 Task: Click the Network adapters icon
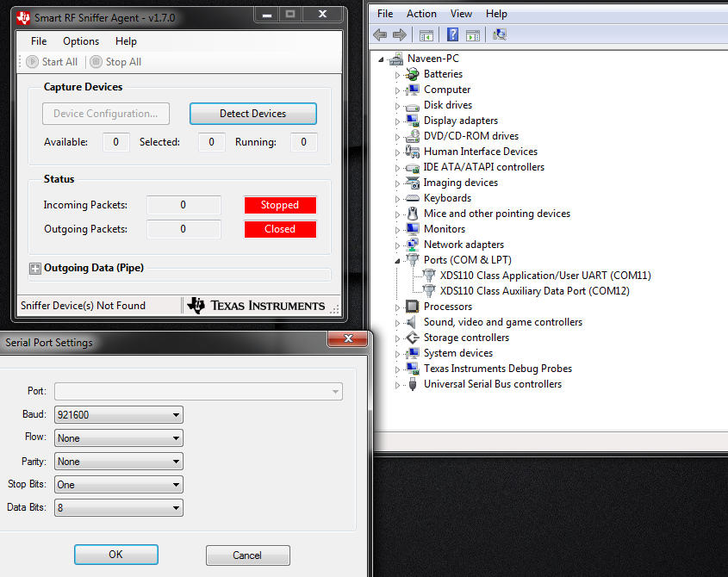point(413,245)
